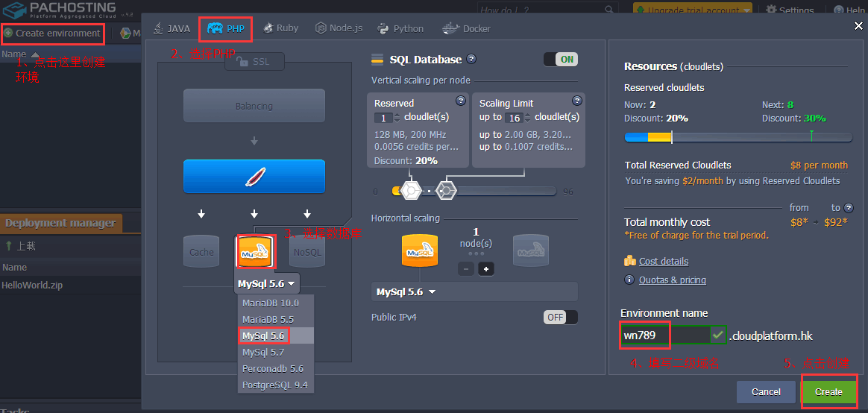Toggle the SSL lock button

point(254,63)
